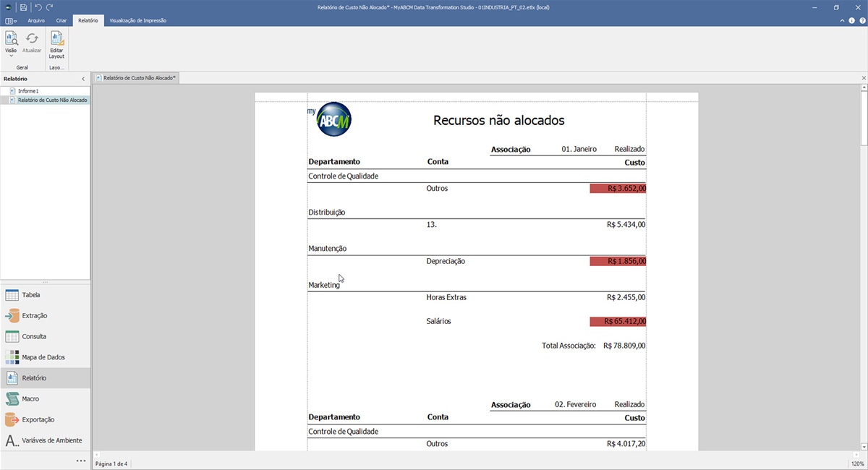Click the Save icon in title bar
This screenshot has width=868, height=470.
coord(24,7)
